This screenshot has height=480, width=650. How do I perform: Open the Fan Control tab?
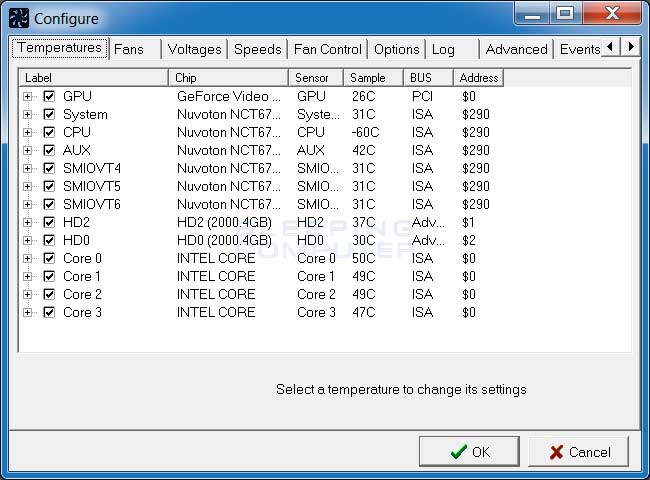pos(327,49)
